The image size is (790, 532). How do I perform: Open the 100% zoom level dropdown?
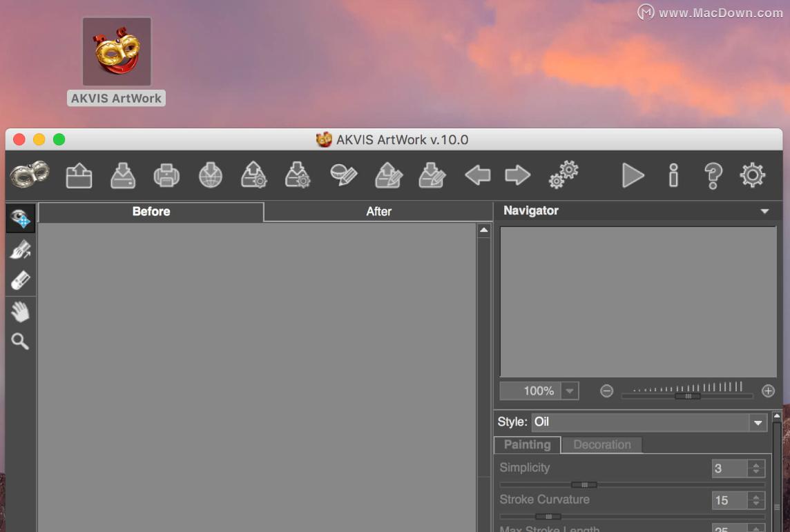click(569, 391)
